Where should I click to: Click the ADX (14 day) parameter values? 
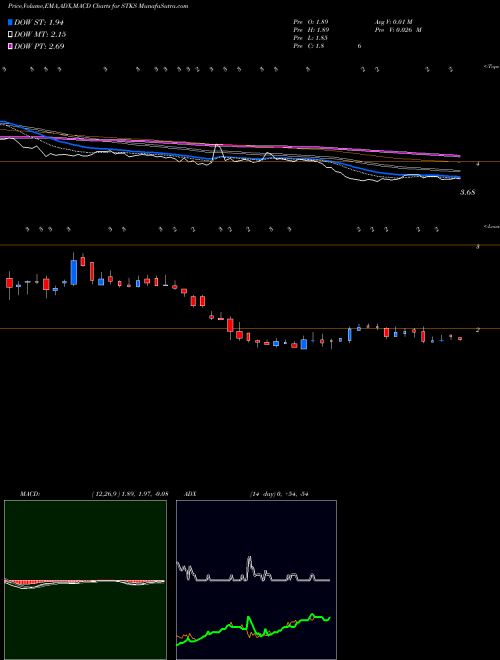coord(279,494)
